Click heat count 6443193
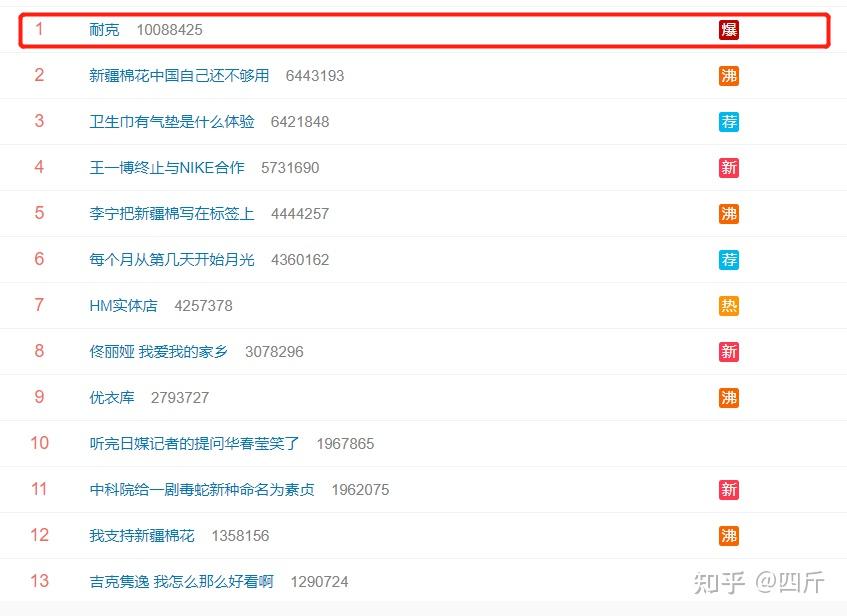The height and width of the screenshot is (616, 847). (315, 76)
